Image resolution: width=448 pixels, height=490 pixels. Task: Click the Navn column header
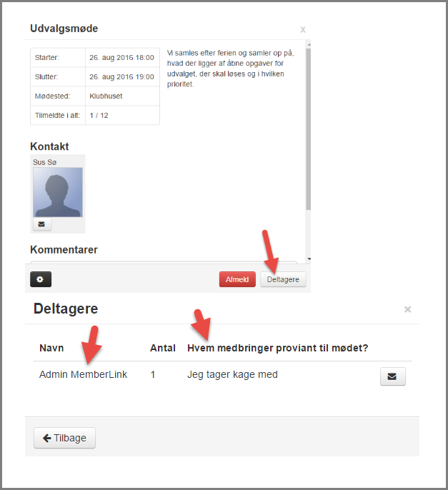pos(51,348)
